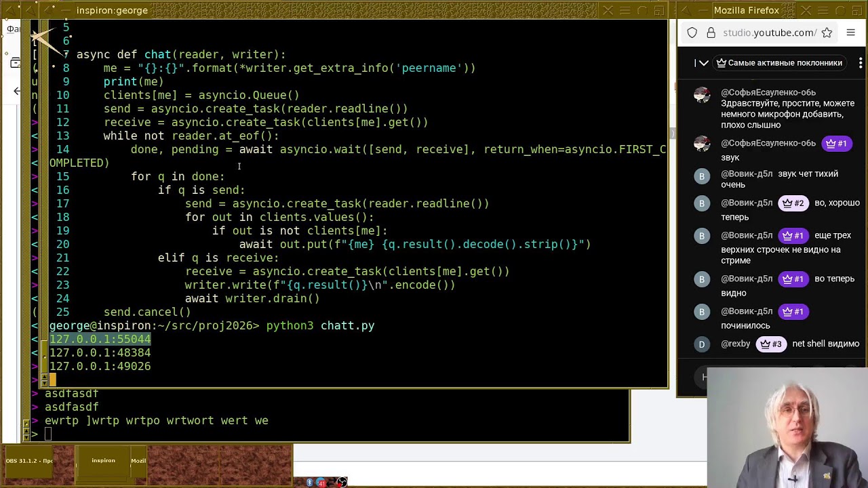Open the Firefox hamburger application menu
This screenshot has width=868, height=488.
click(851, 33)
